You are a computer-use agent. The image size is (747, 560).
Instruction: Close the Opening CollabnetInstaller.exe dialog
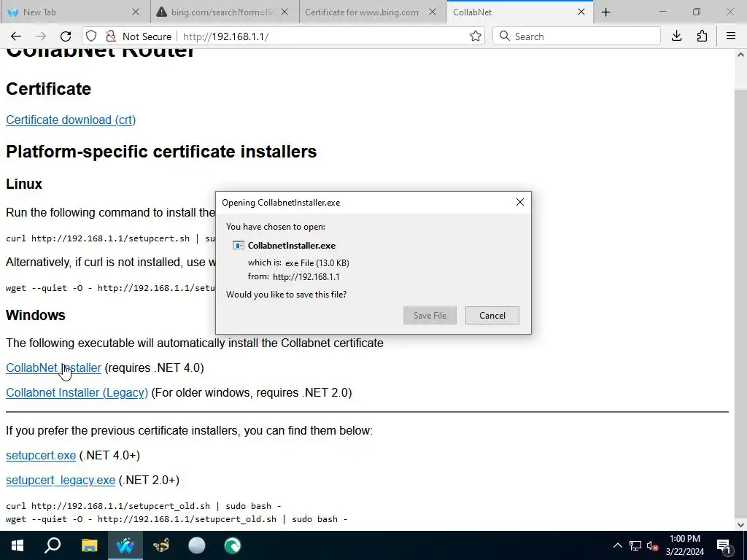coord(519,203)
